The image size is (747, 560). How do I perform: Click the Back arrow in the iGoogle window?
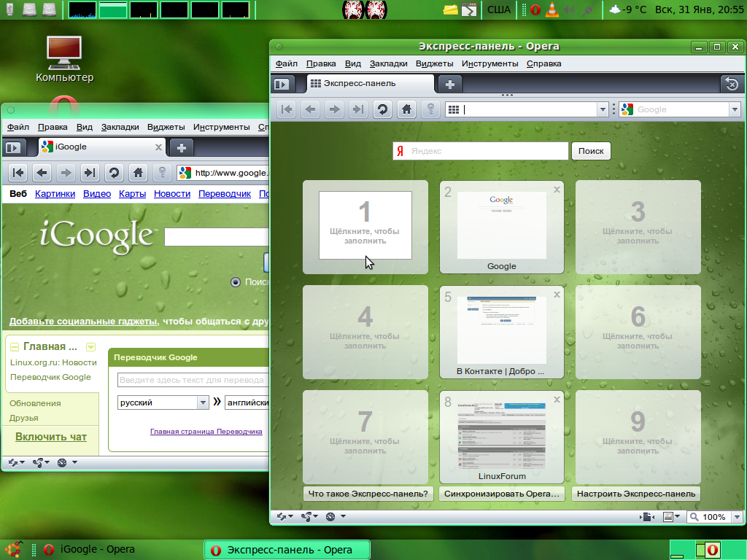[42, 173]
